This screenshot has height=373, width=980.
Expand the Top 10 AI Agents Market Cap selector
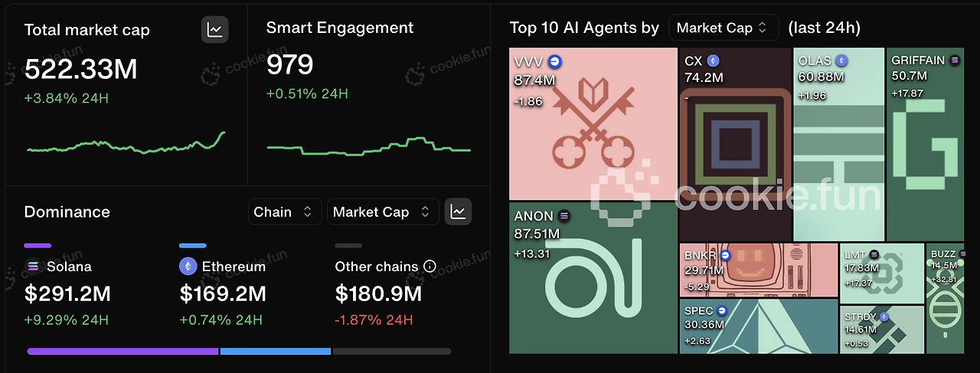point(724,28)
